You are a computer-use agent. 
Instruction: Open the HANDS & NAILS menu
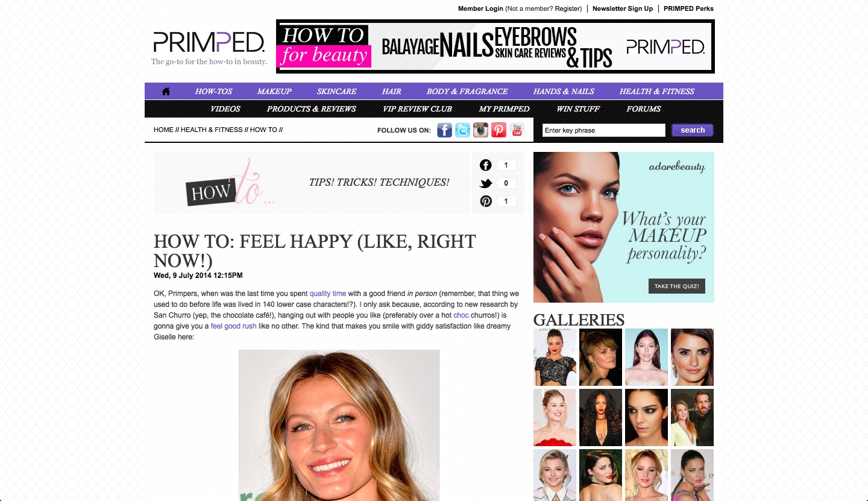(x=564, y=91)
